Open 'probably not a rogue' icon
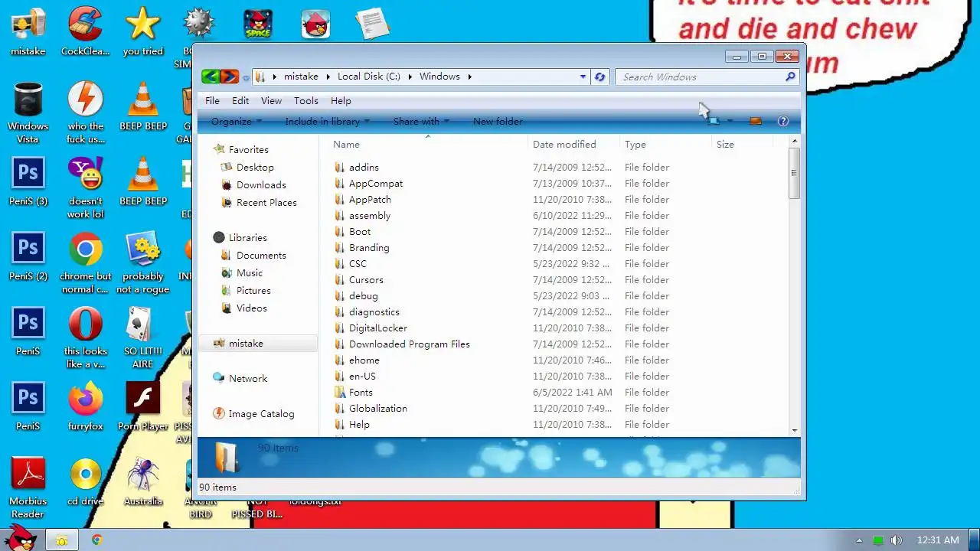Screen dimensions: 980x551 [143, 263]
